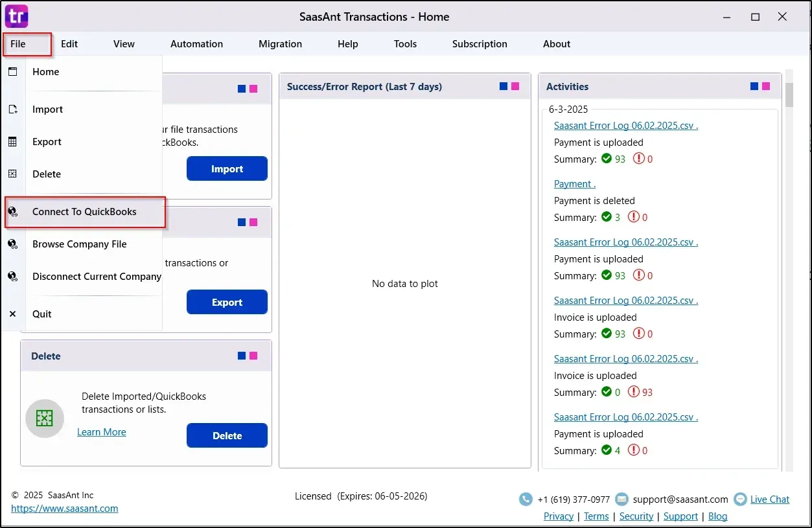
Task: Click the Import file icon in menu
Action: point(12,109)
